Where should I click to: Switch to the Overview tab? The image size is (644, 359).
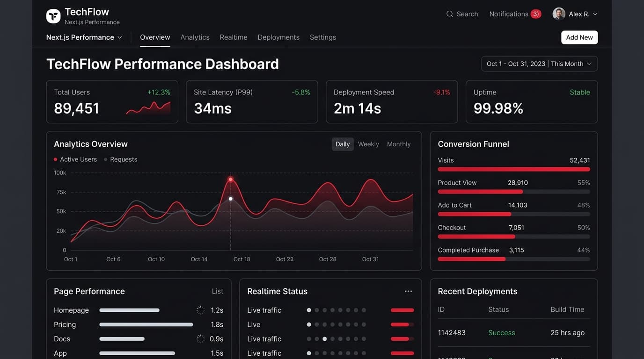coord(155,37)
